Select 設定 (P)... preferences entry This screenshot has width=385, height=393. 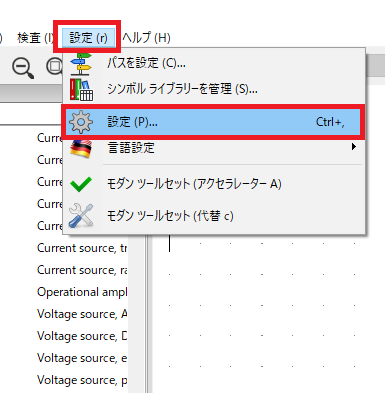[213, 122]
